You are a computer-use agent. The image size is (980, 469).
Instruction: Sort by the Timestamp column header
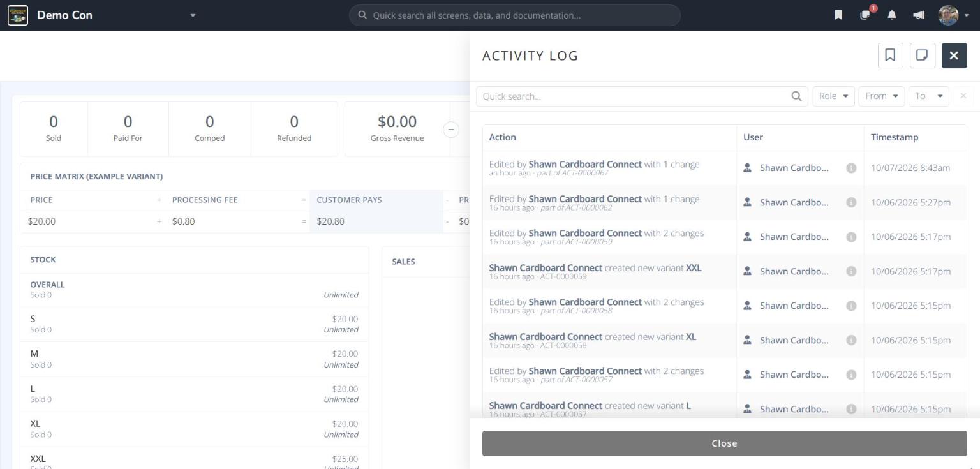pos(915,137)
